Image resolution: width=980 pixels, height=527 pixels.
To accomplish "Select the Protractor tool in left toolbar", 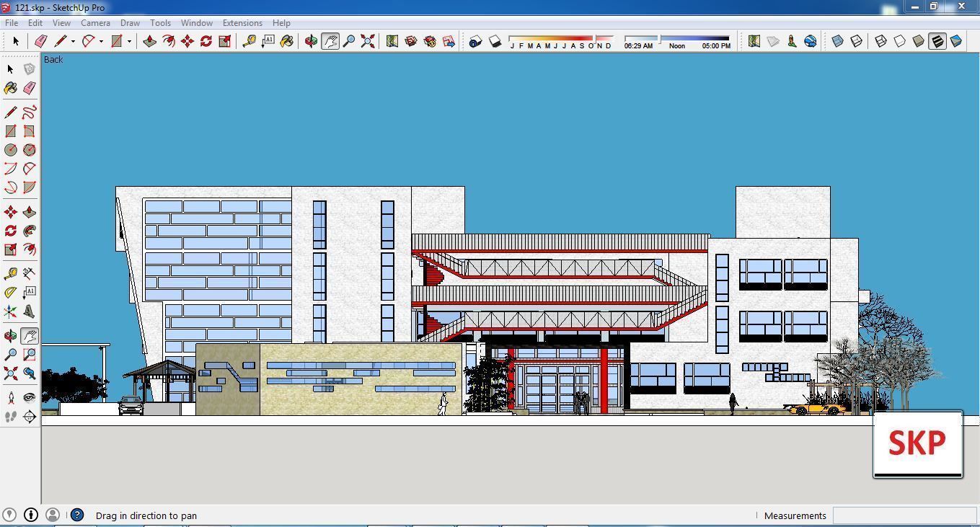I will [x=10, y=293].
